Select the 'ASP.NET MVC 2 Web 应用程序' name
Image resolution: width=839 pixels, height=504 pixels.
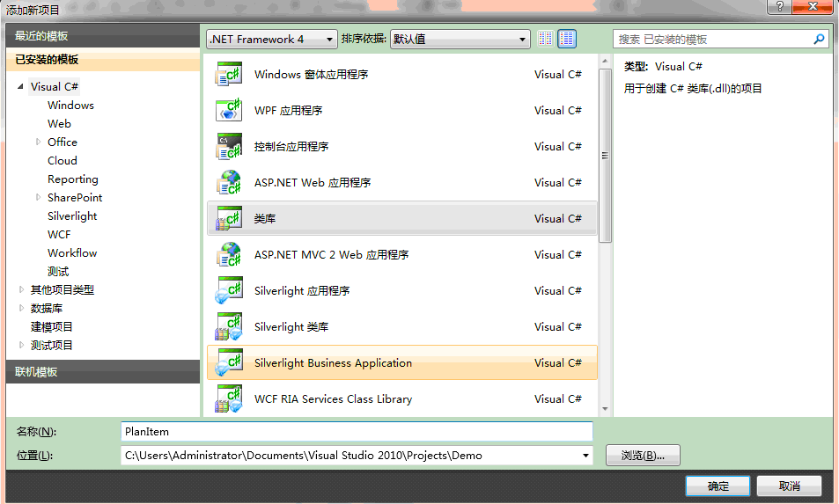click(331, 255)
